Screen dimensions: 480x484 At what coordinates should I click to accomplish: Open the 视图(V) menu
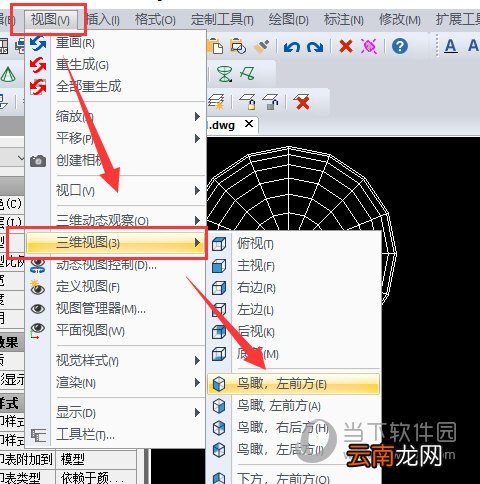pyautogui.click(x=50, y=20)
